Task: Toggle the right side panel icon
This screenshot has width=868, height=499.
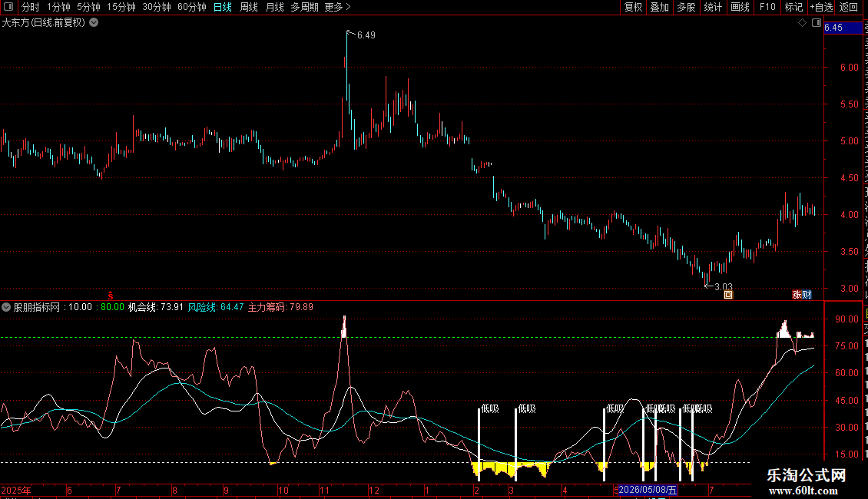Action: [817, 23]
